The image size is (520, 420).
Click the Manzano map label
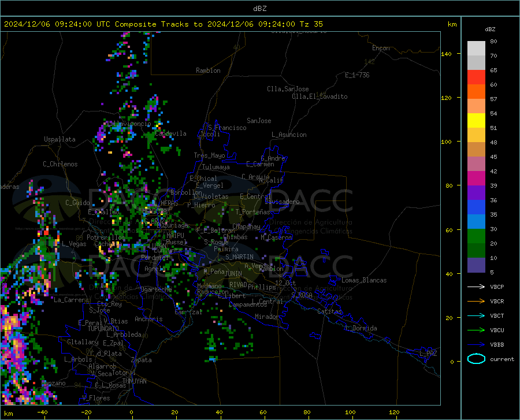(53, 383)
